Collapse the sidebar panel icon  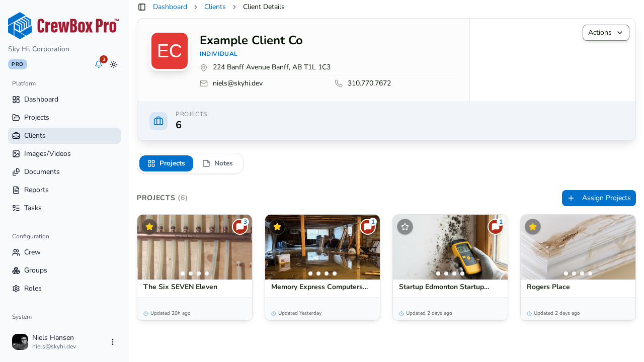(142, 7)
